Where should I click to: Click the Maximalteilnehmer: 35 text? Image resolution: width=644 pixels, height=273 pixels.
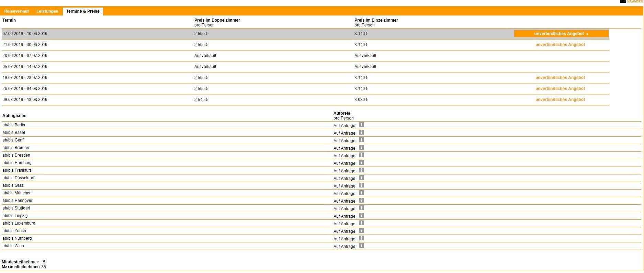24,267
